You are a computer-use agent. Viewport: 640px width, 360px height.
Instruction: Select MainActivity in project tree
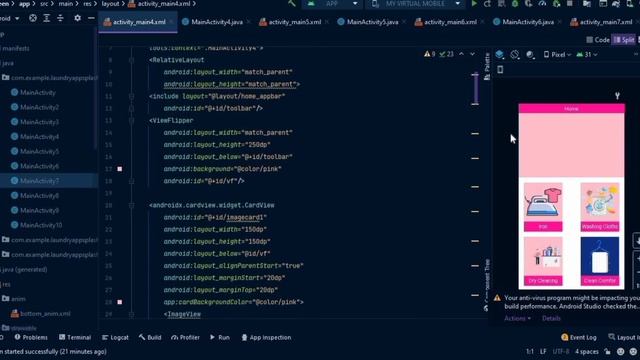click(33, 93)
